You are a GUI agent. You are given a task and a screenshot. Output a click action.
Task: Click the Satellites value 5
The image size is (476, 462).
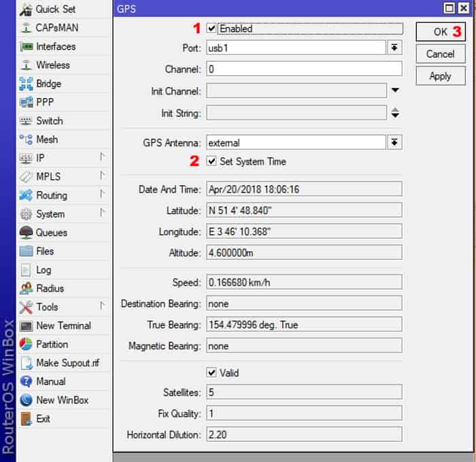click(304, 392)
